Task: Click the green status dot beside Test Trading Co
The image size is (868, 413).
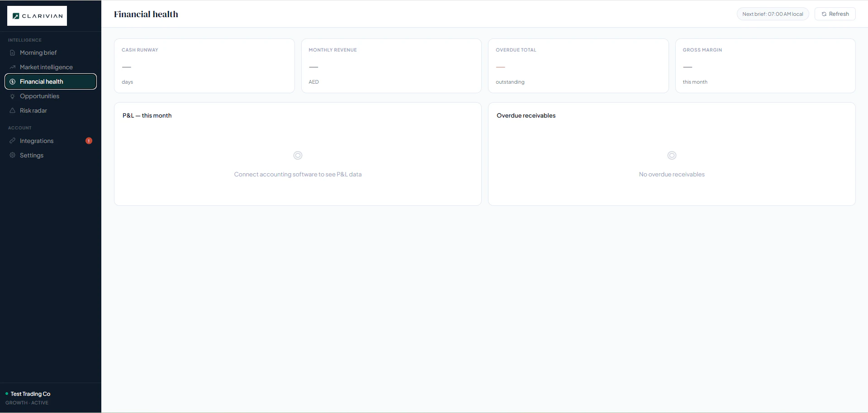Action: coord(7,394)
